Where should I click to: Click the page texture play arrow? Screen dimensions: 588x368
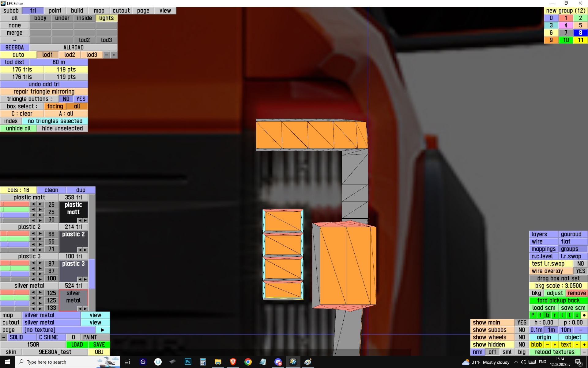point(103,330)
